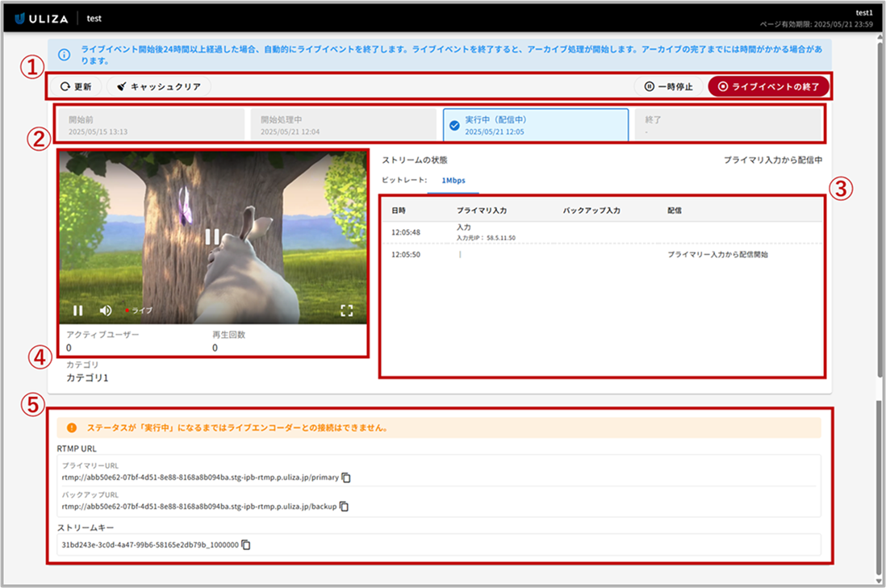
Task: Click the info icon in blue banner
Action: (x=65, y=55)
